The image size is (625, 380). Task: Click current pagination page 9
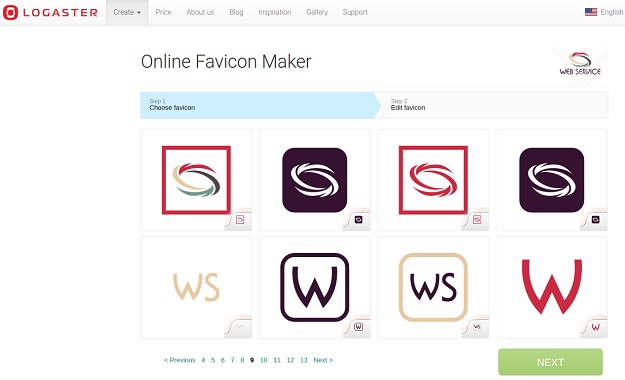click(x=252, y=360)
